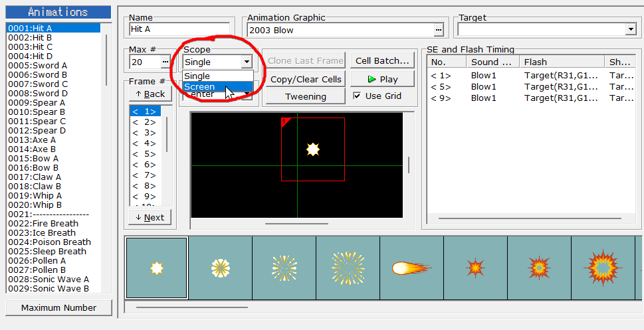Select animation 0013:Axe A
Image resolution: width=644 pixels, height=330 pixels.
click(53, 140)
